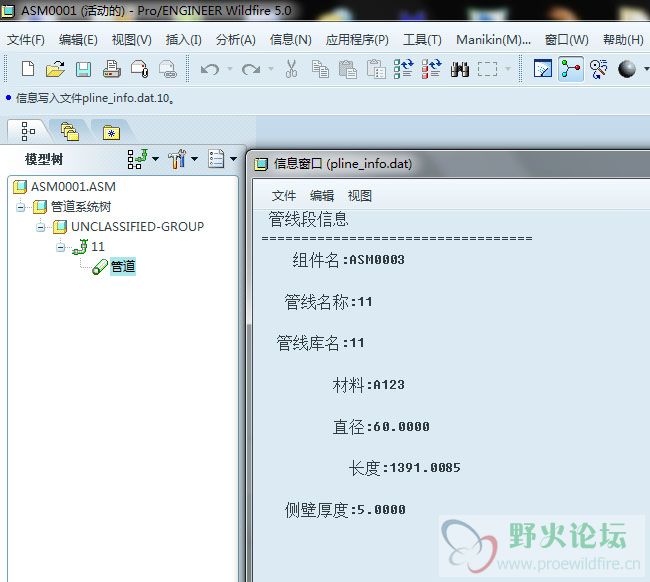Click the search-and-pick tool icon
The image size is (650, 582).
tap(599, 69)
